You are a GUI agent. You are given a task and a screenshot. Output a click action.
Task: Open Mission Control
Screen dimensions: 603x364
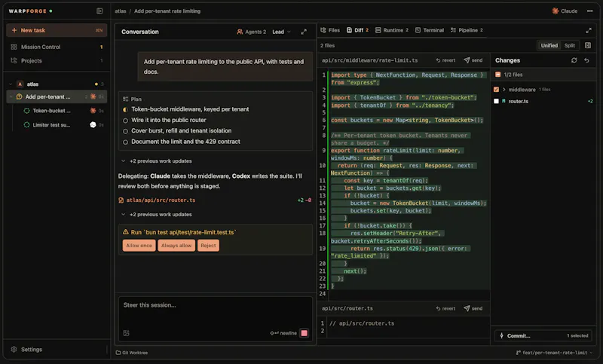click(57, 47)
